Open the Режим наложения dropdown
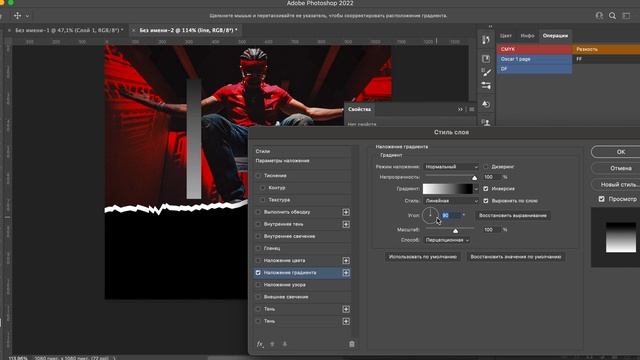 pyautogui.click(x=451, y=167)
